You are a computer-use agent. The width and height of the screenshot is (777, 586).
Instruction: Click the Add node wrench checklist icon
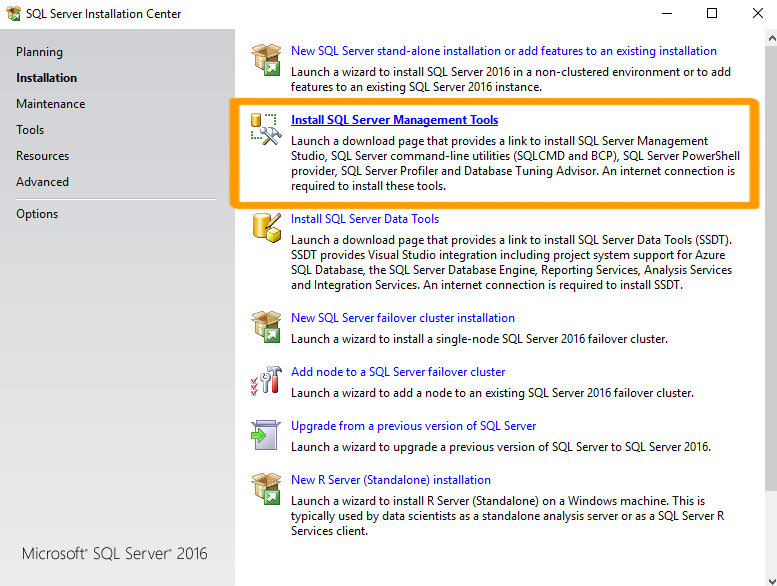click(266, 380)
